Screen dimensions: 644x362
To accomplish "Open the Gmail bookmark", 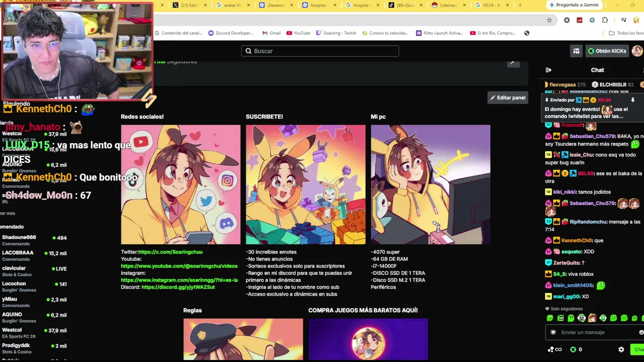I will [272, 33].
